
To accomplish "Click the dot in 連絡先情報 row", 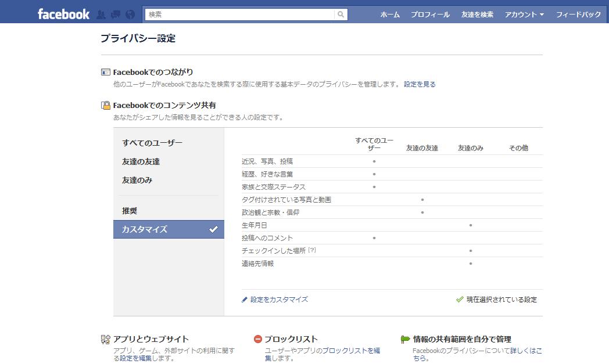I will tap(471, 264).
